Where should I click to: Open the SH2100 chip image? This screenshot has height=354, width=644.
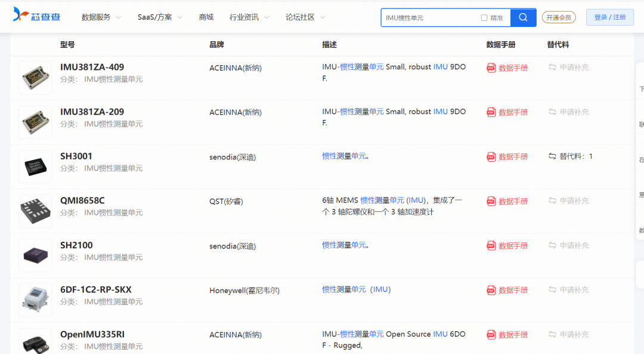coord(35,256)
